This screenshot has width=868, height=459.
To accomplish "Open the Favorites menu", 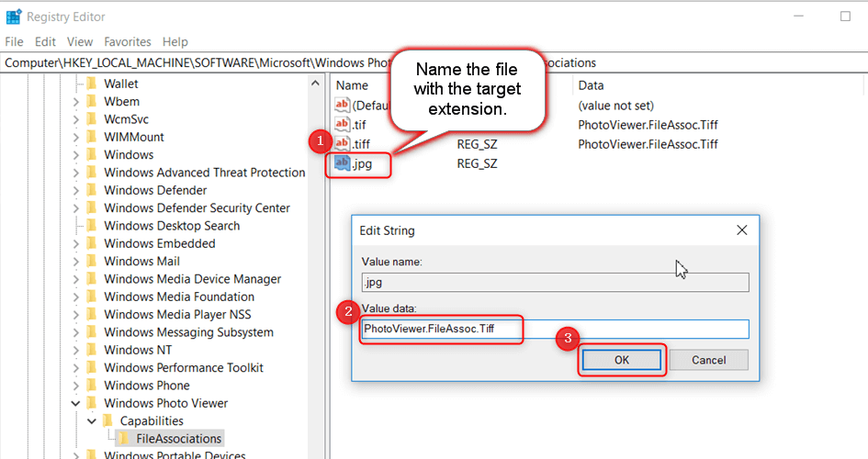I will click(x=128, y=41).
